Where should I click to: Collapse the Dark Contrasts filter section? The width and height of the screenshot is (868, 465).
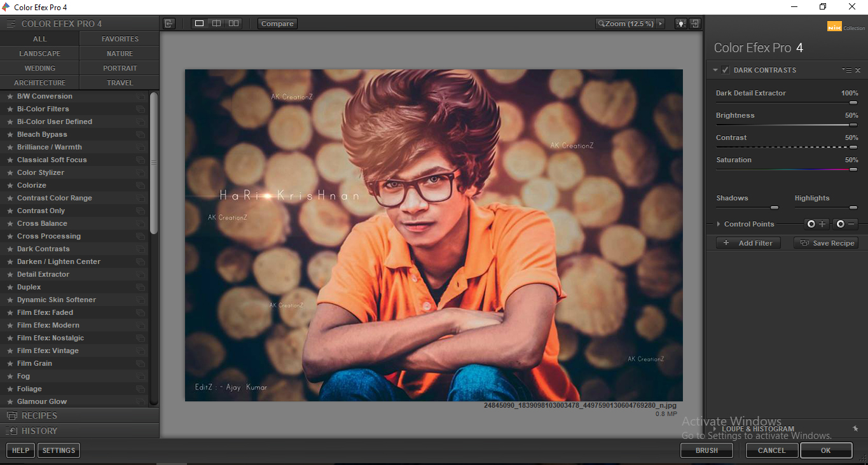(x=715, y=70)
